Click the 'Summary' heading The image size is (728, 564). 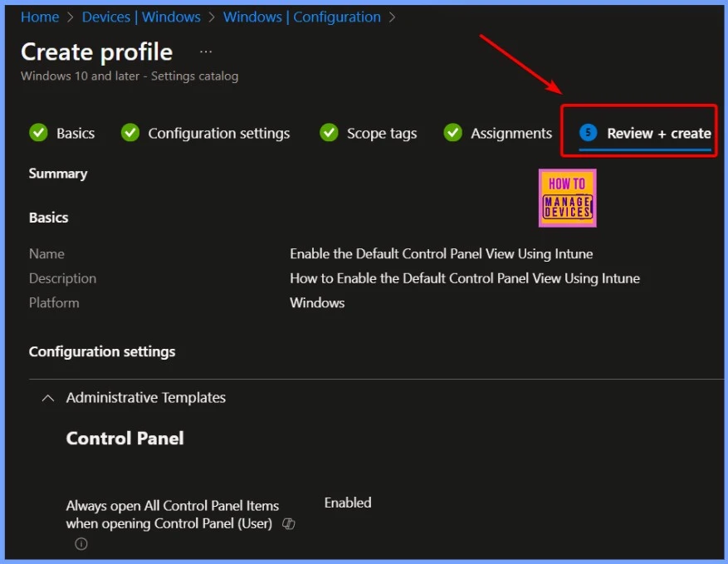(58, 174)
